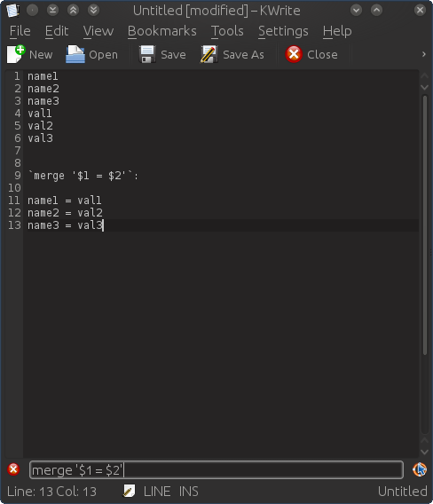Click the LINE selection mode indicator
The width and height of the screenshot is (433, 504).
click(x=157, y=492)
